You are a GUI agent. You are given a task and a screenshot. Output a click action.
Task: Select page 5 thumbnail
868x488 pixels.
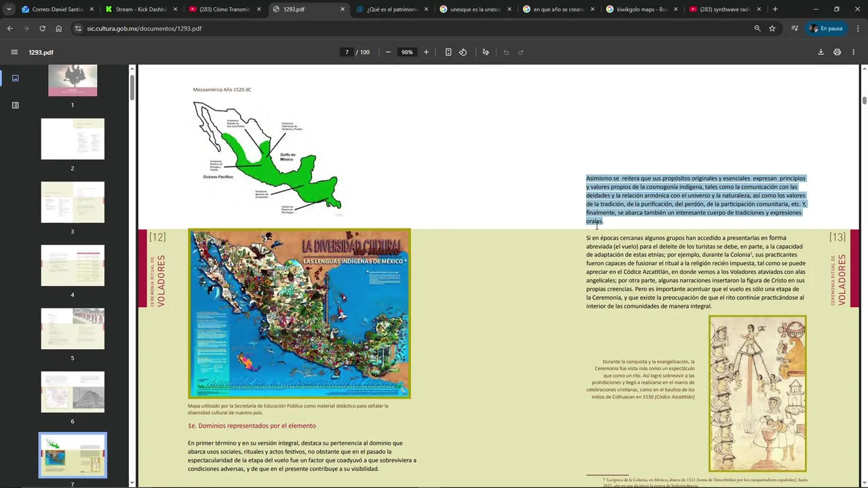click(73, 329)
